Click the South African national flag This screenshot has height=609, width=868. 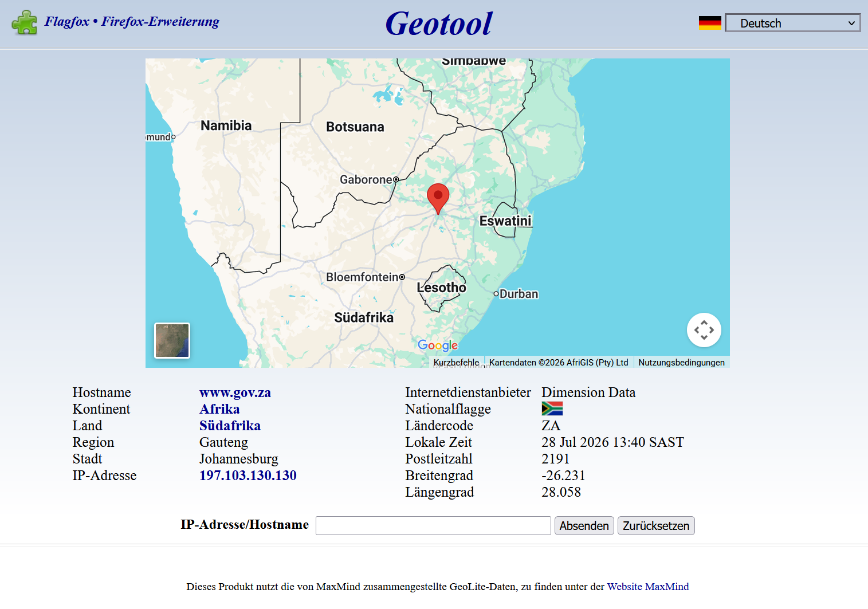pos(552,408)
